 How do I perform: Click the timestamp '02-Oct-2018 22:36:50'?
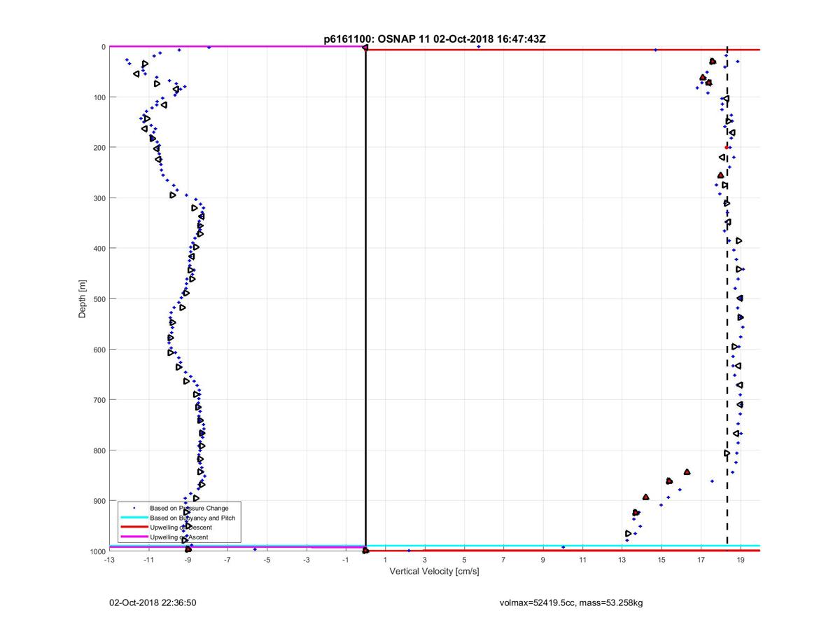pos(152,602)
